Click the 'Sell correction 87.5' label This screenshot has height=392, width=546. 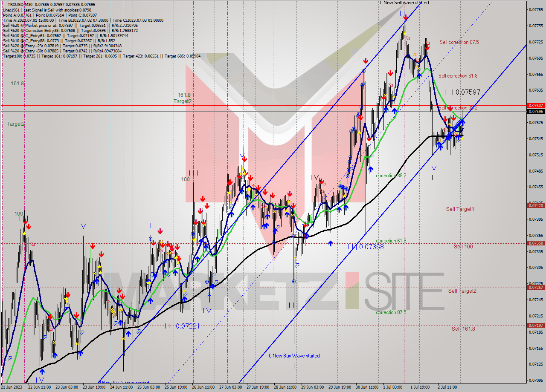point(459,42)
